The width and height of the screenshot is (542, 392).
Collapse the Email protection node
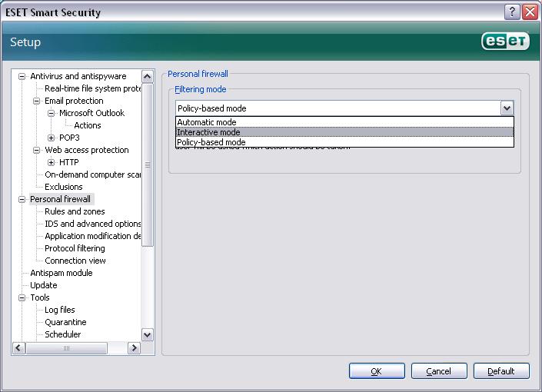point(36,101)
